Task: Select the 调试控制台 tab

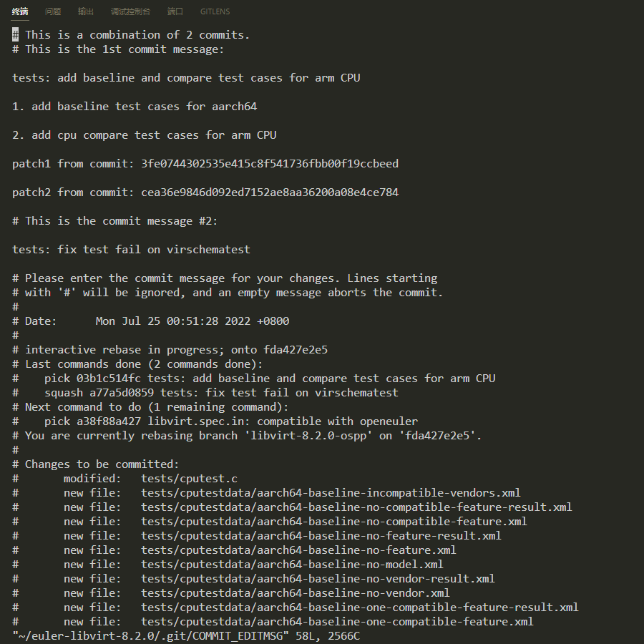Action: pos(131,11)
